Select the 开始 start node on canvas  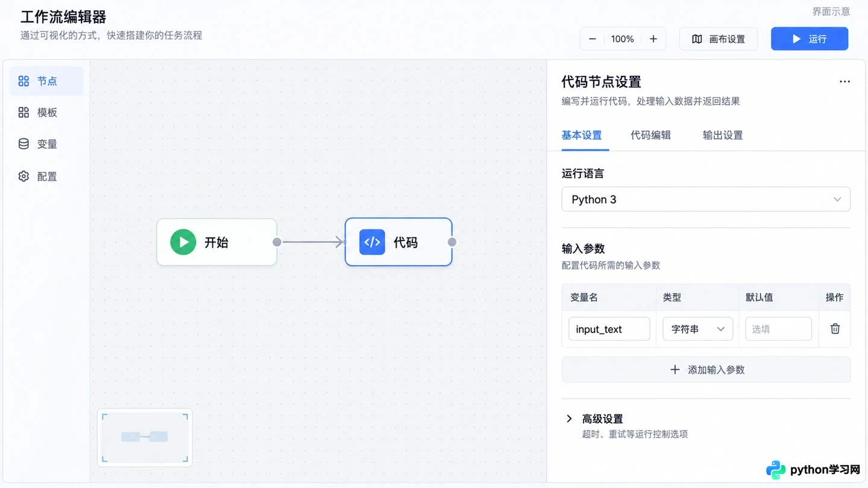click(216, 242)
